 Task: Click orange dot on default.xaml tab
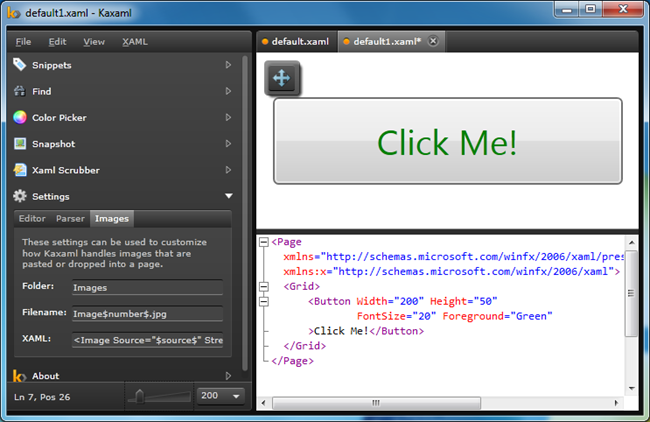(x=265, y=41)
